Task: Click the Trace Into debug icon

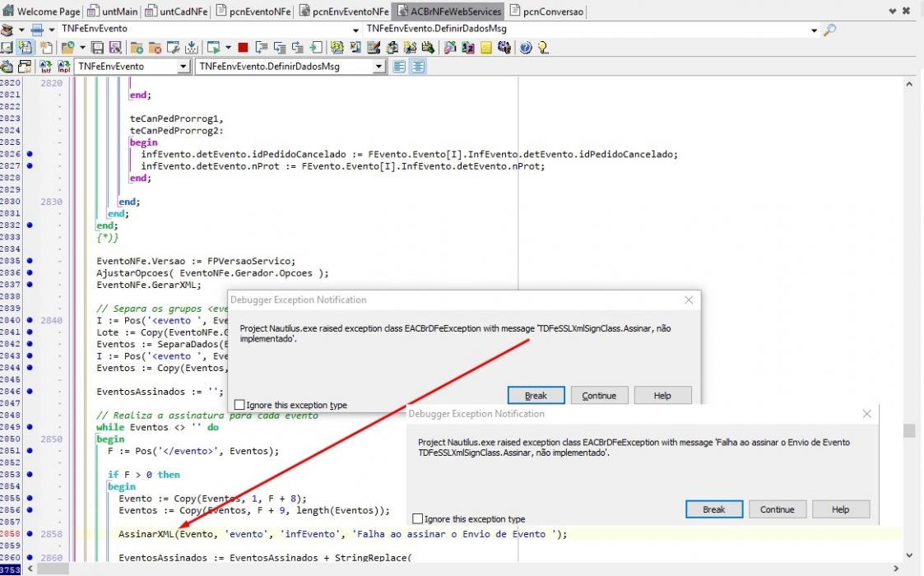Action: click(262, 47)
